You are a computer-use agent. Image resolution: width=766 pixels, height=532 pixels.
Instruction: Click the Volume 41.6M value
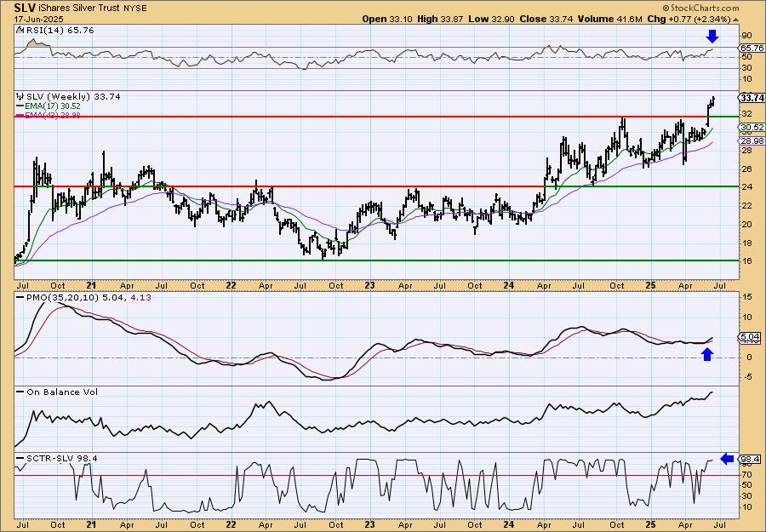point(609,19)
